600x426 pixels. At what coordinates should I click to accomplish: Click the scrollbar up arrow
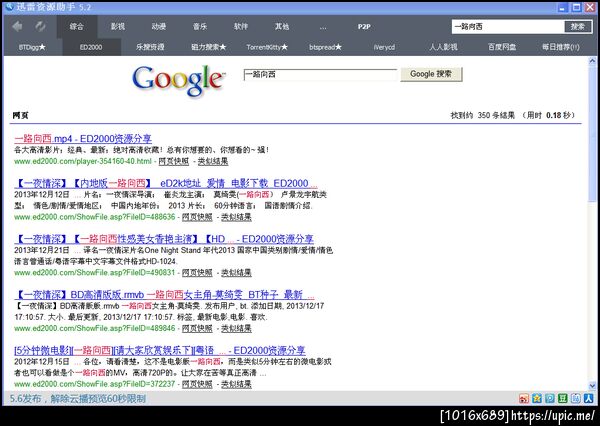[x=592, y=61]
